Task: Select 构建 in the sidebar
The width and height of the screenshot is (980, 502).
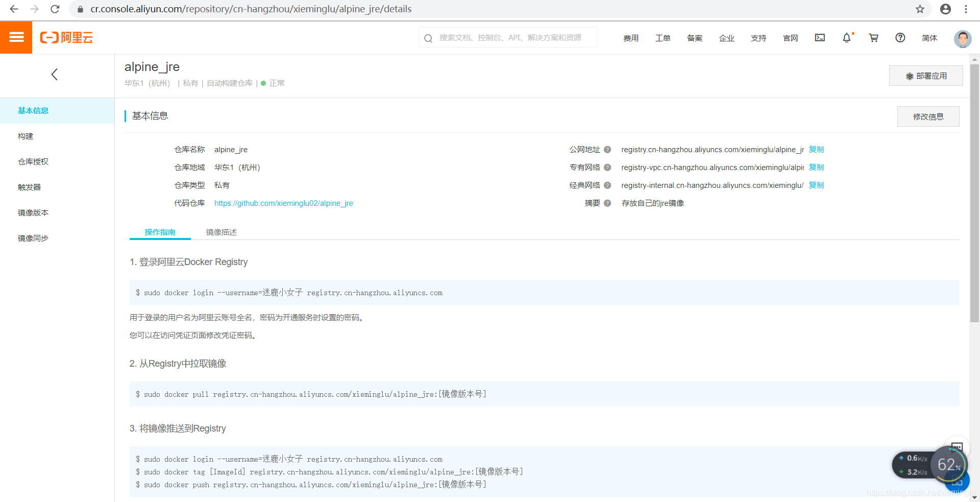Action: coord(57,136)
